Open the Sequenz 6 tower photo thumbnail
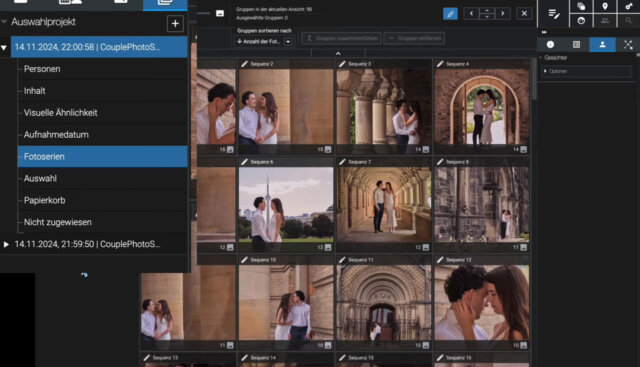This screenshot has width=640, height=367. tap(286, 205)
